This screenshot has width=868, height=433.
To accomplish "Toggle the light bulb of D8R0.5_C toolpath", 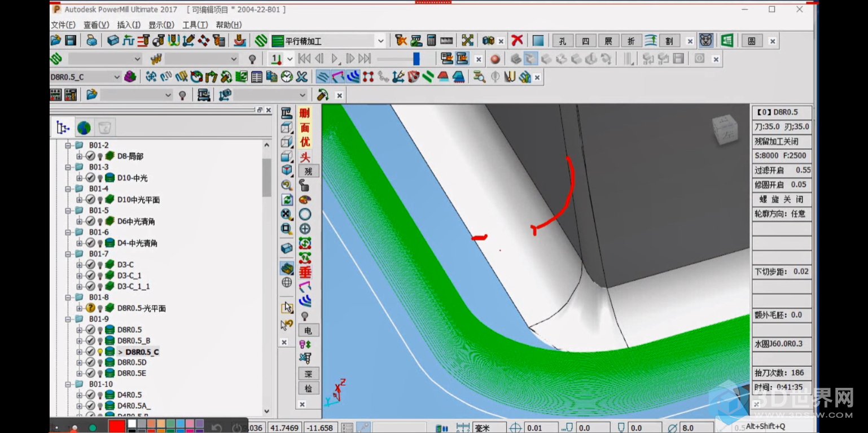I will [100, 352].
